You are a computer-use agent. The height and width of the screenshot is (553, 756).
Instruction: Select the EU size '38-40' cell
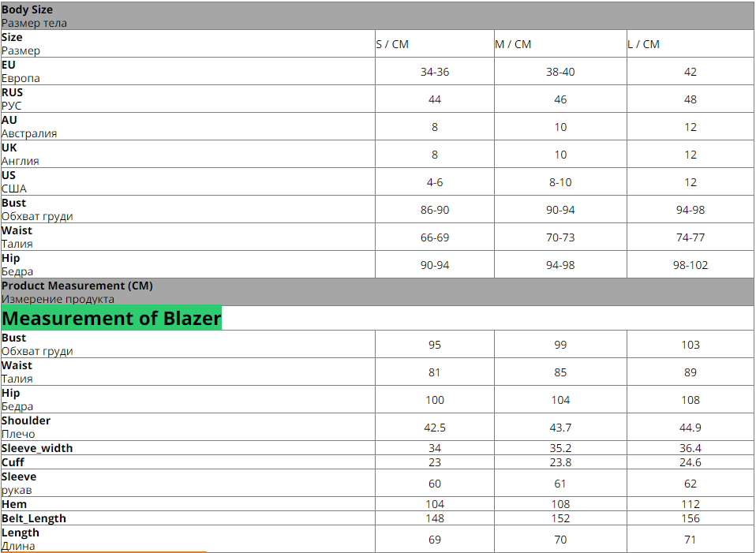tap(561, 72)
